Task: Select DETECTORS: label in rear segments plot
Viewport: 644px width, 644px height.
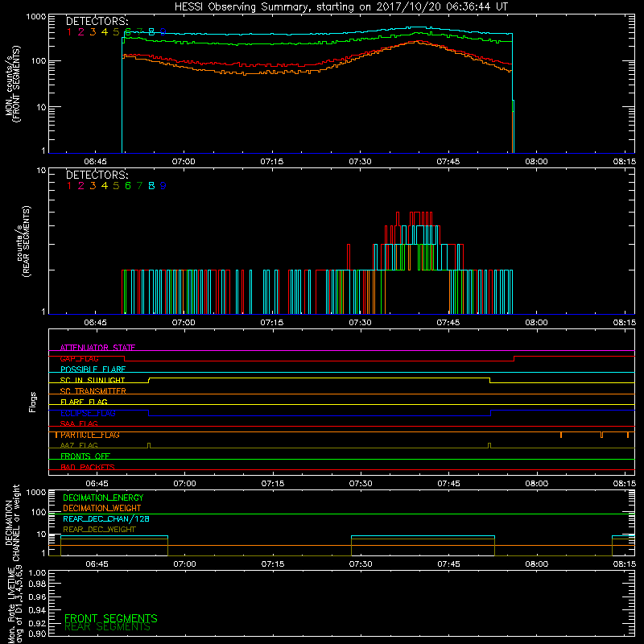Action: tap(97, 175)
